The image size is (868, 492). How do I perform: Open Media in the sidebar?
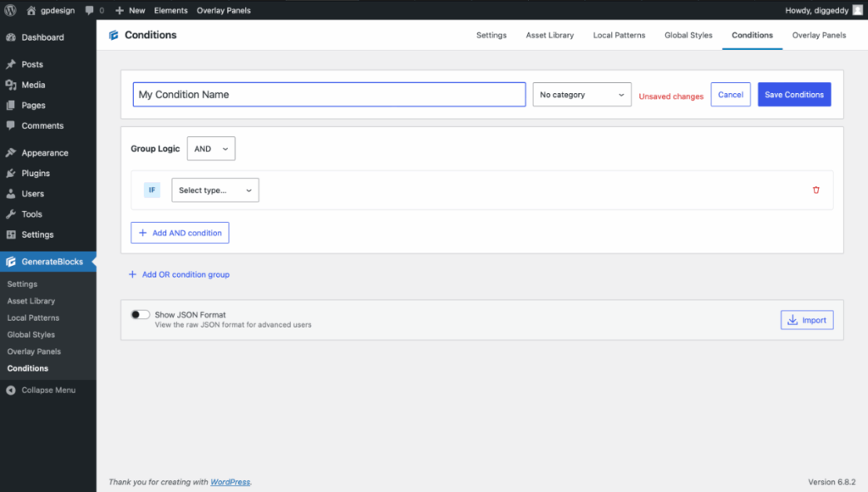(x=33, y=85)
